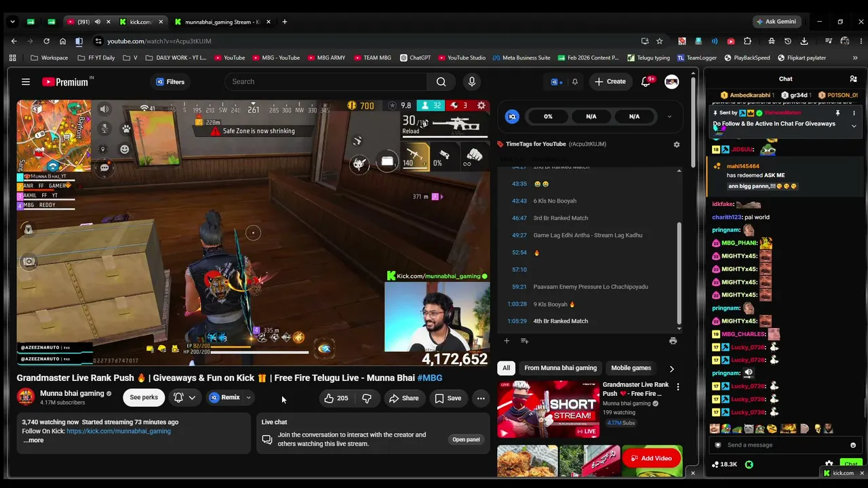Share the live stream video

point(403,398)
